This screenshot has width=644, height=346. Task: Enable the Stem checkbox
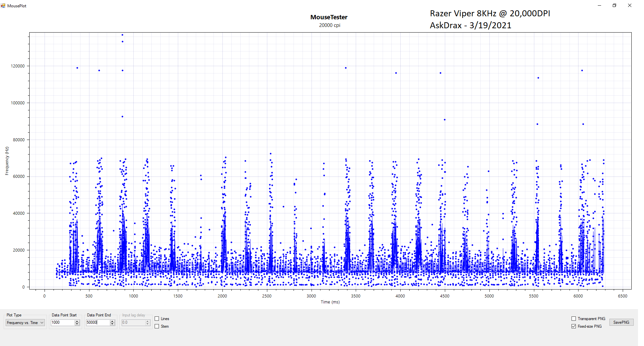coord(157,326)
